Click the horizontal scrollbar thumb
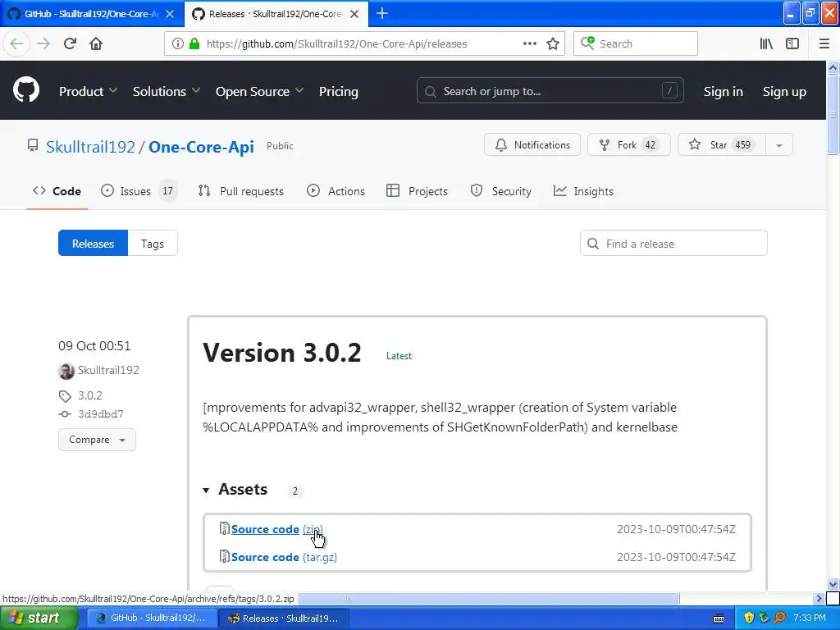840x630 pixels. 489,598
